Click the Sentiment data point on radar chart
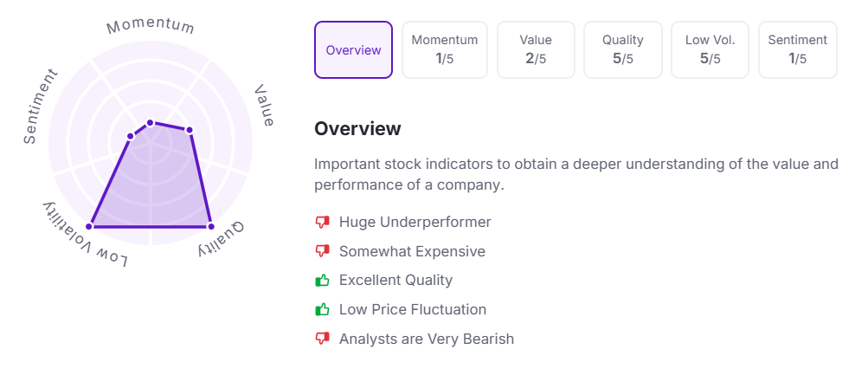868x369 pixels. [x=131, y=135]
